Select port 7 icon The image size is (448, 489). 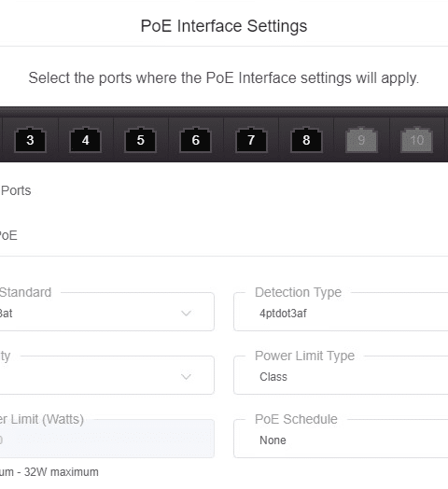tap(251, 140)
